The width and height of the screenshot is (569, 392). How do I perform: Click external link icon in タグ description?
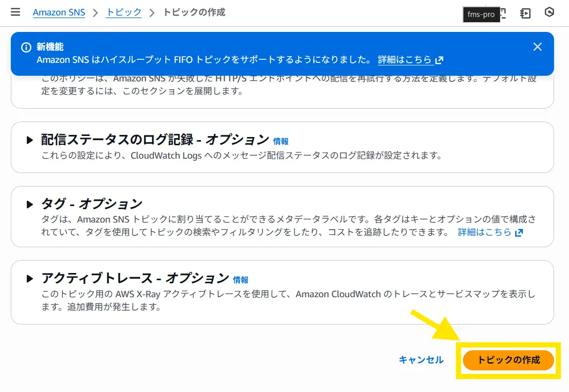(x=519, y=233)
